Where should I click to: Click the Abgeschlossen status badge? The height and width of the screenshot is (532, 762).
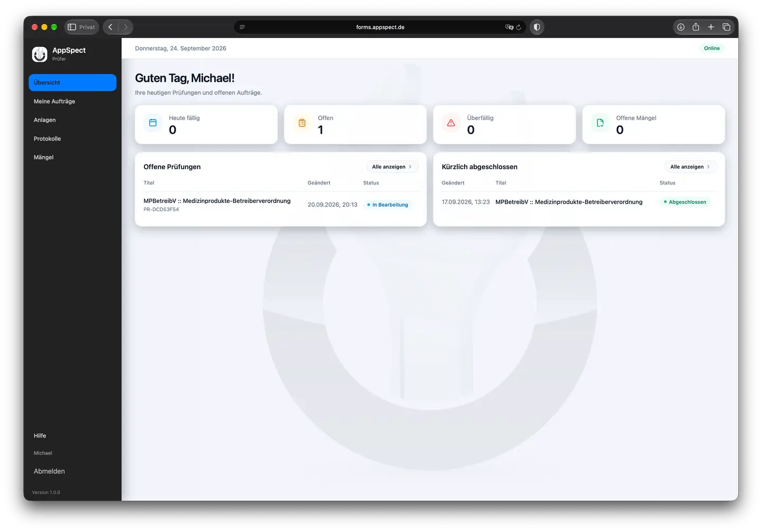click(x=685, y=202)
